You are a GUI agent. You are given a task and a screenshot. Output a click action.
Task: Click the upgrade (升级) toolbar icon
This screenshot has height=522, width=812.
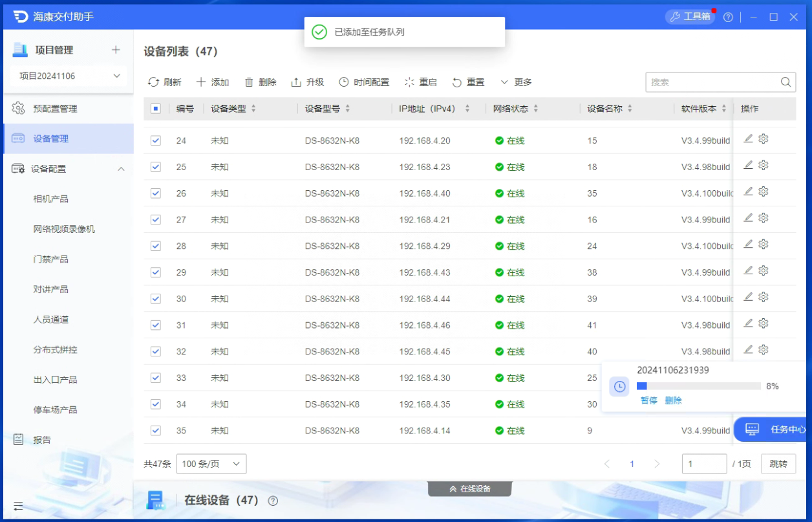click(x=297, y=82)
